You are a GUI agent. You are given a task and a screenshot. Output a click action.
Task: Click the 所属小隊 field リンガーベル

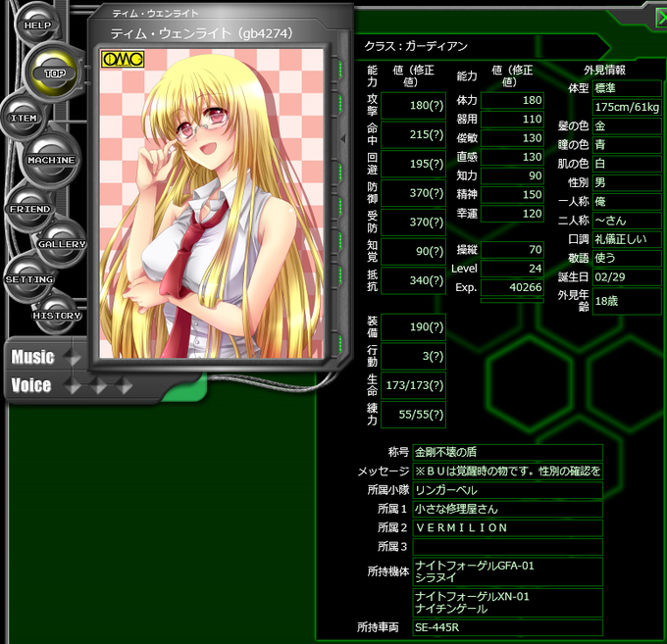point(507,490)
